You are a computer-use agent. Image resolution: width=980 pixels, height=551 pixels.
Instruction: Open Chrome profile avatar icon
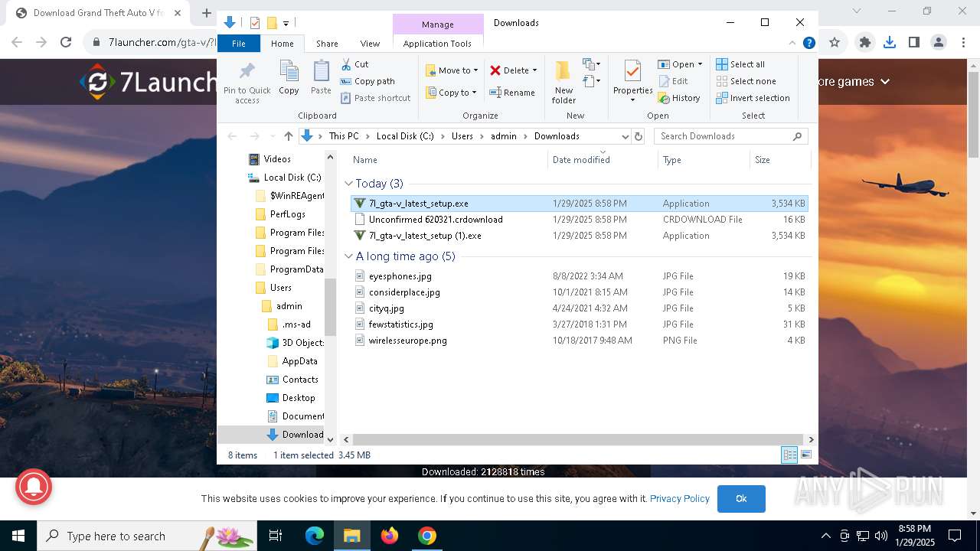939,43
